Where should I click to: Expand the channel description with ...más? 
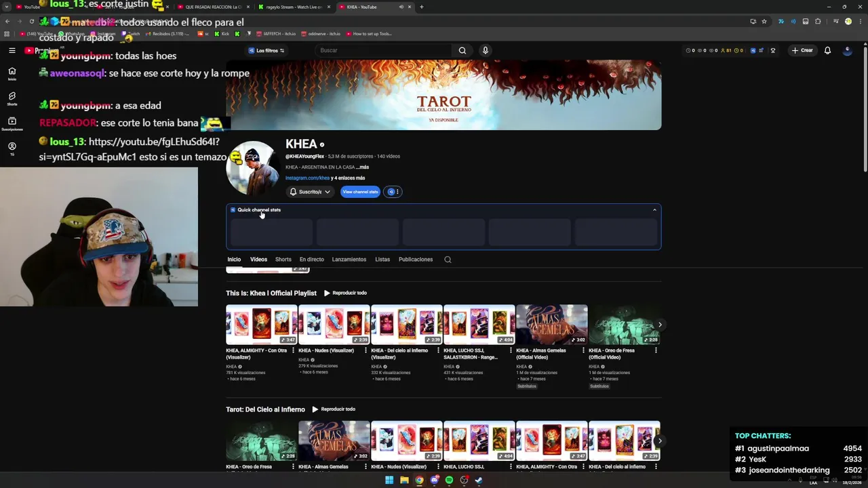[362, 167]
